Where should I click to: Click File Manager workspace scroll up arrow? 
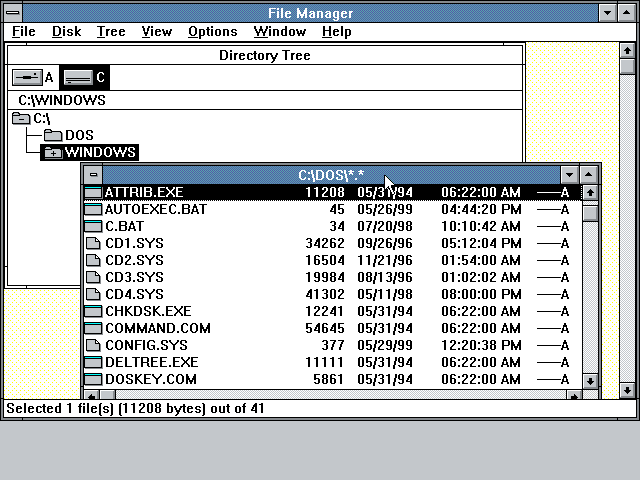(x=627, y=51)
